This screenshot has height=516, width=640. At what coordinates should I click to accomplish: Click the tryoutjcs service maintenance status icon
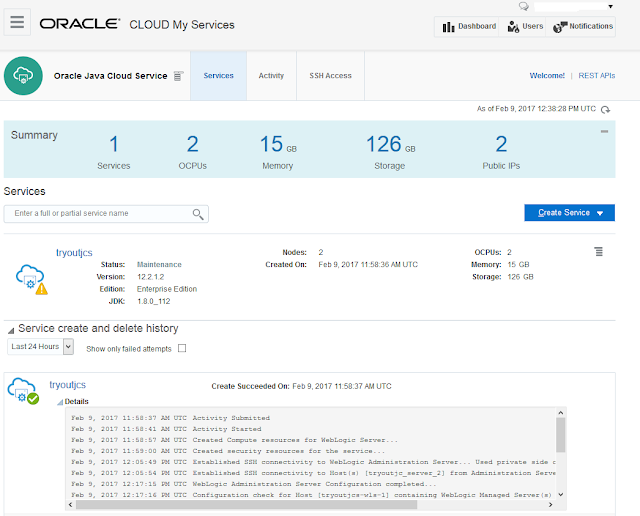[x=31, y=278]
